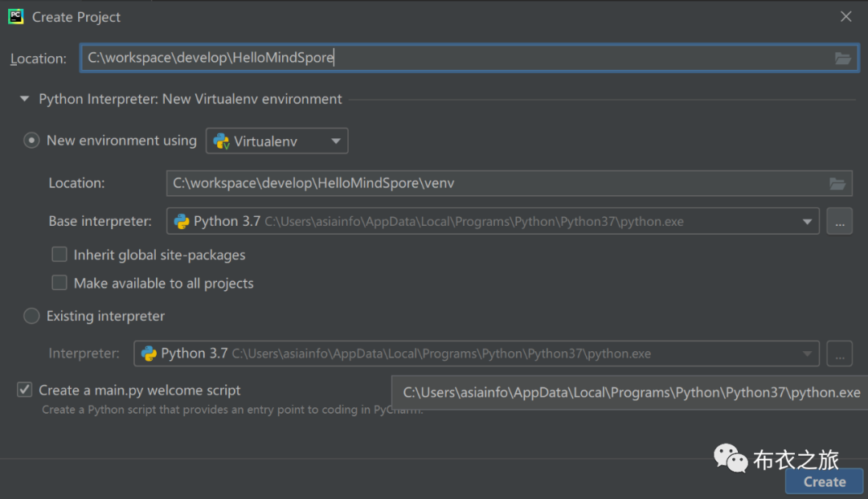Open the Virtualenv environment type dropdown
The height and width of the screenshot is (499, 868).
click(276, 141)
